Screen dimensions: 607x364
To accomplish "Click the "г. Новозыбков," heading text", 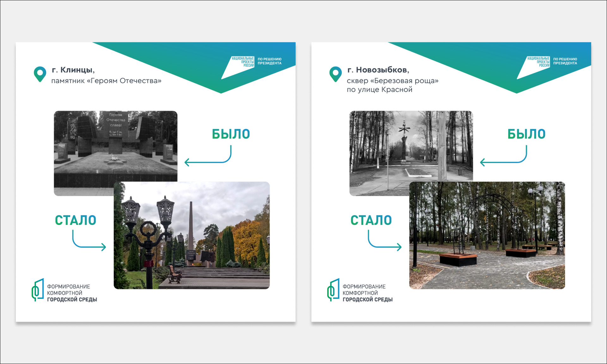I will pos(378,70).
